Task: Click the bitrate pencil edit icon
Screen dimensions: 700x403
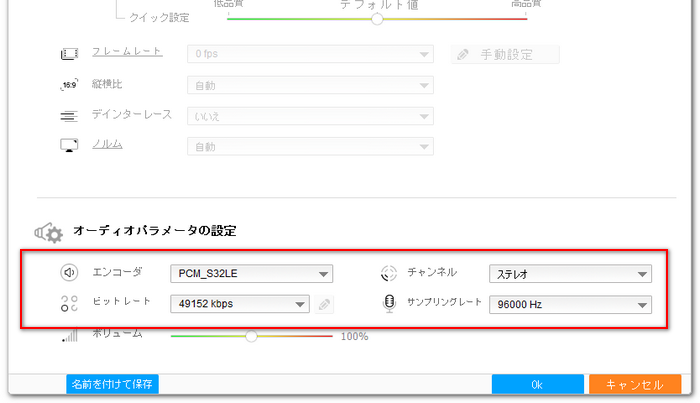Action: pos(324,305)
